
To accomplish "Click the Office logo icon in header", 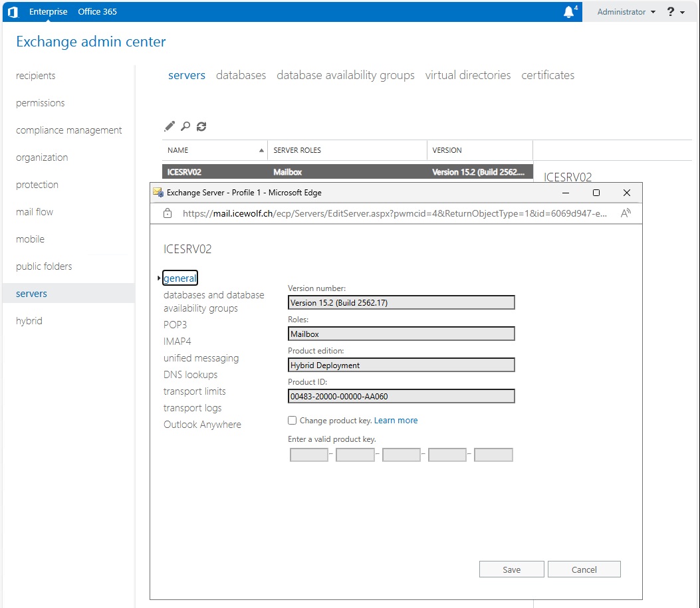I will coord(13,12).
